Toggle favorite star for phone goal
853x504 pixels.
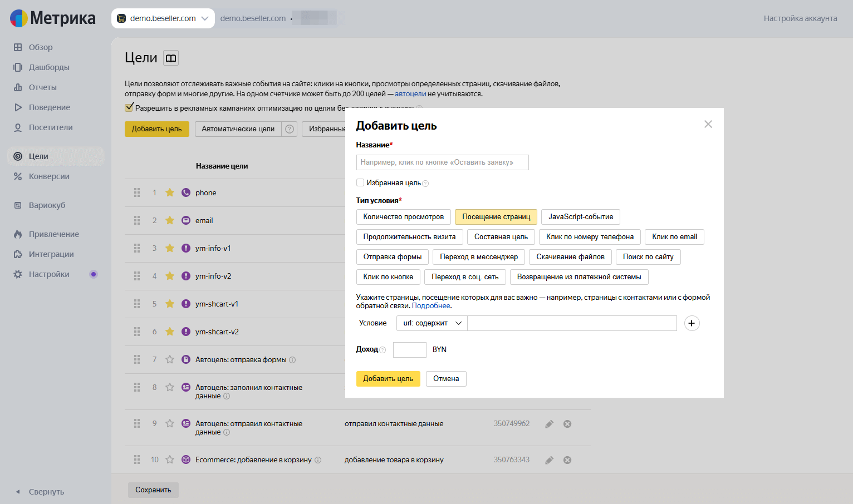(x=170, y=192)
